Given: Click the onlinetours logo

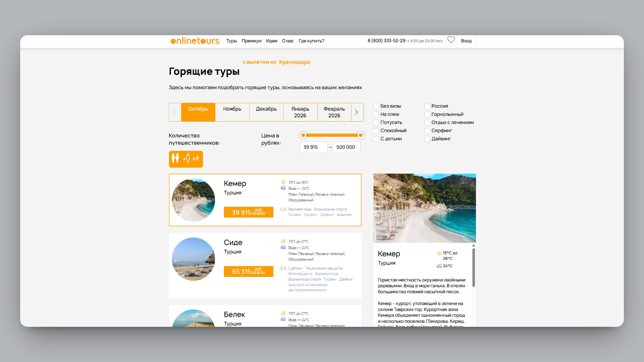Looking at the screenshot, I should click(195, 41).
